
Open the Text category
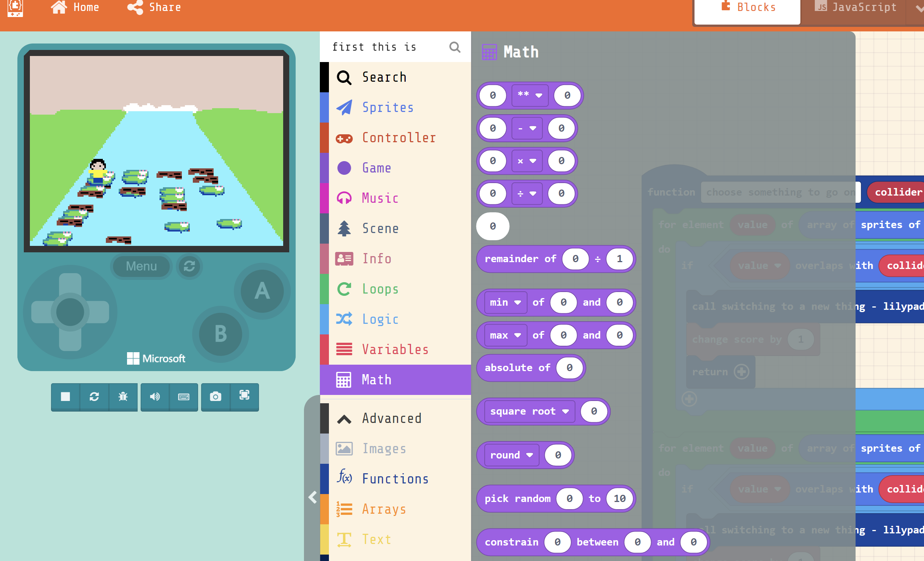coord(395,539)
